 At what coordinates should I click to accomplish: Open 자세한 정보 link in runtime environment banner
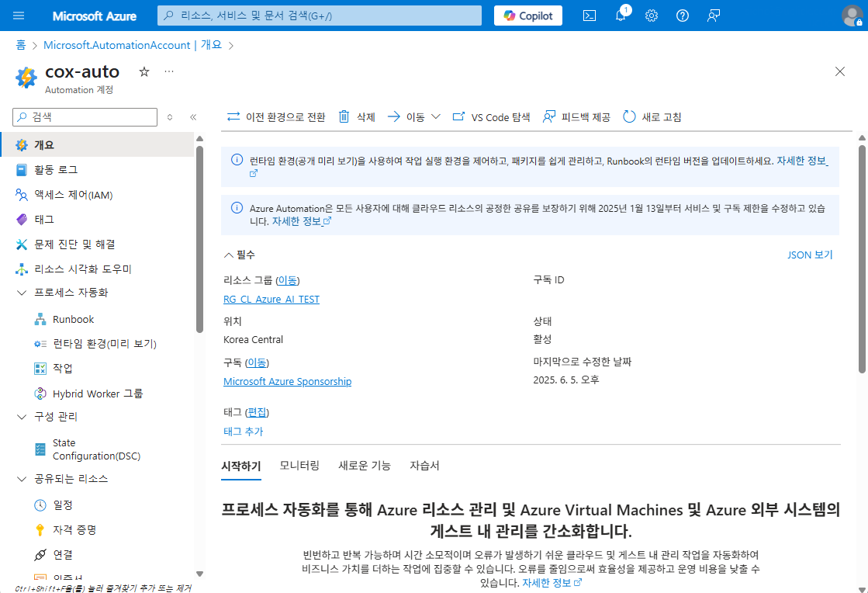(x=802, y=161)
